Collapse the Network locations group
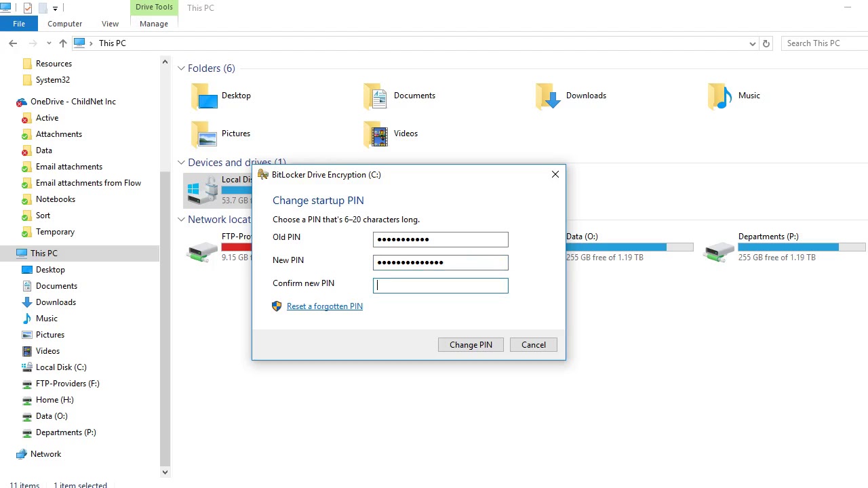This screenshot has height=488, width=868. point(181,220)
